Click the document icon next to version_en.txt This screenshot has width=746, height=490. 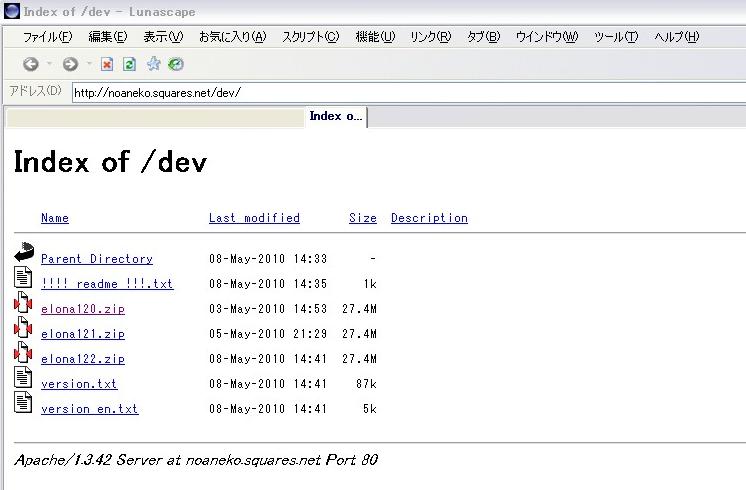pyautogui.click(x=23, y=402)
